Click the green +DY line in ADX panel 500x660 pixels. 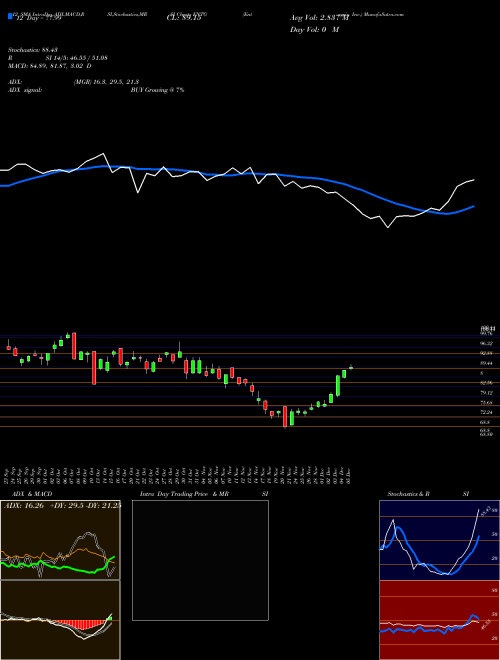coord(63,567)
